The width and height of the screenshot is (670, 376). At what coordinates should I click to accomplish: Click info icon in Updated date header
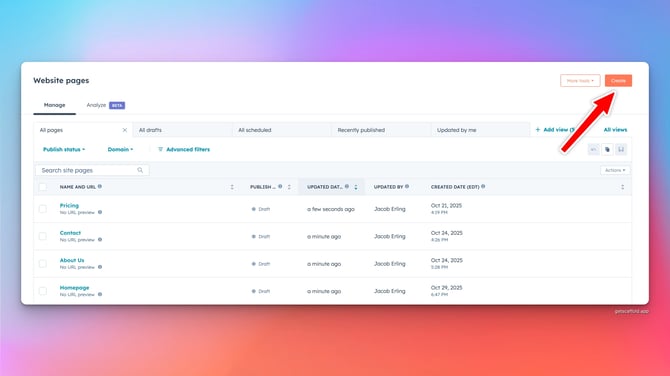[x=347, y=186]
